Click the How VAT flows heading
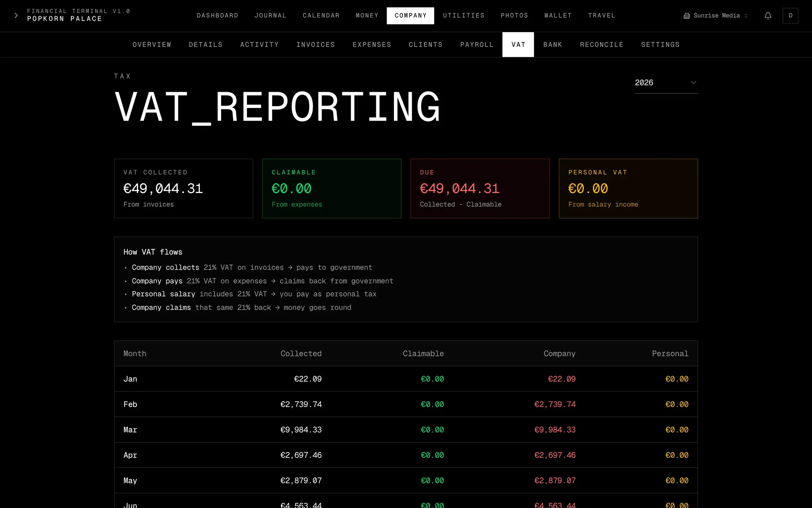Screen dimensions: 812x508 [153, 252]
